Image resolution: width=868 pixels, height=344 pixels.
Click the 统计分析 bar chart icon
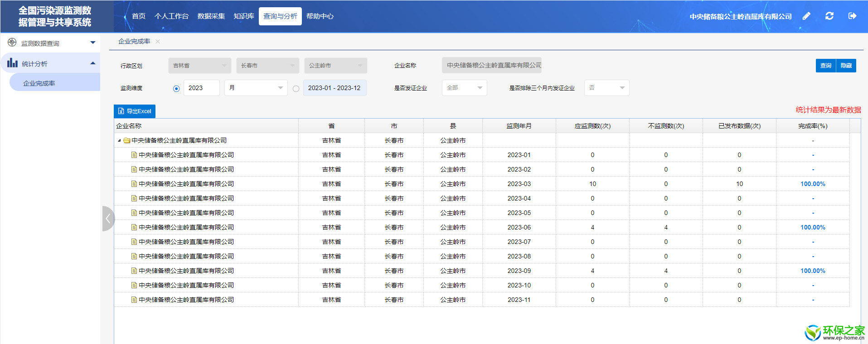(12, 63)
